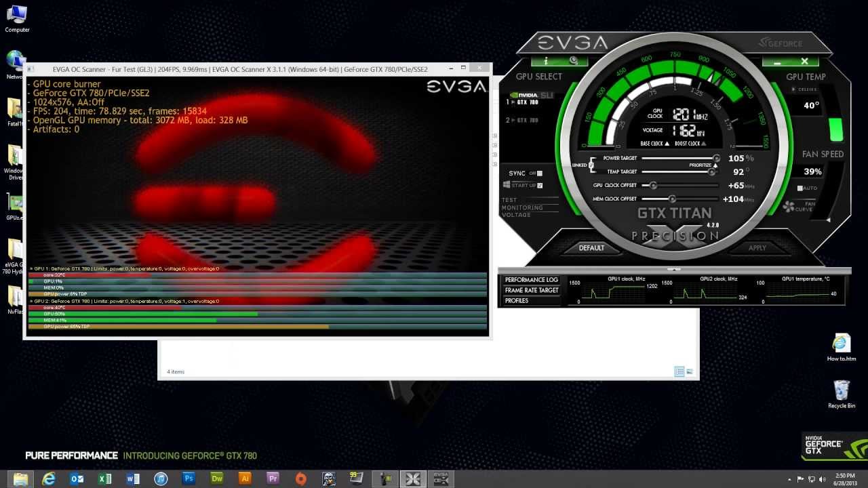
Task: Open the Computer desktop icon
Action: 17,18
